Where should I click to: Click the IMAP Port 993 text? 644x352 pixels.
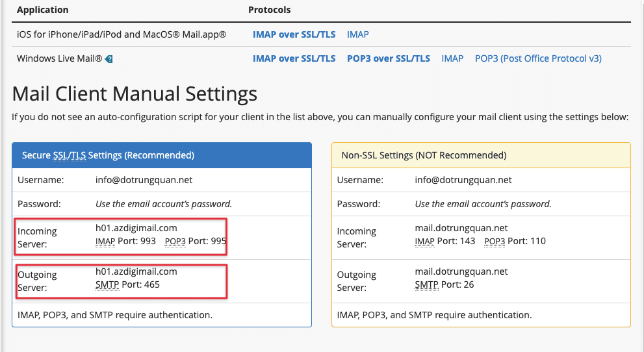coord(123,241)
